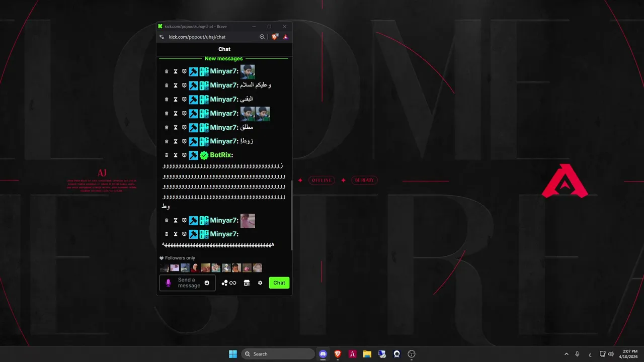Open the taskbar Search box
This screenshot has width=644, height=362.
278,354
